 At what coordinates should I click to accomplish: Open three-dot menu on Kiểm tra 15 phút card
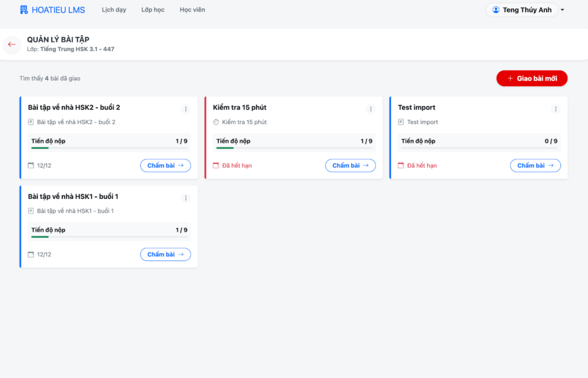(370, 109)
